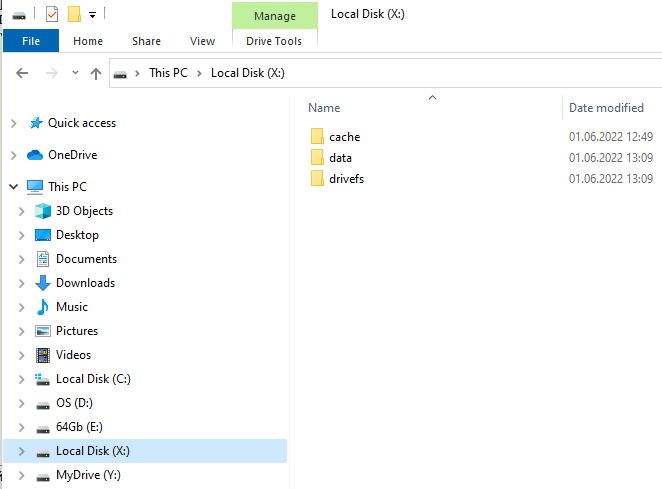The width and height of the screenshot is (662, 489).
Task: Collapse the This PC tree node
Action: 14,187
